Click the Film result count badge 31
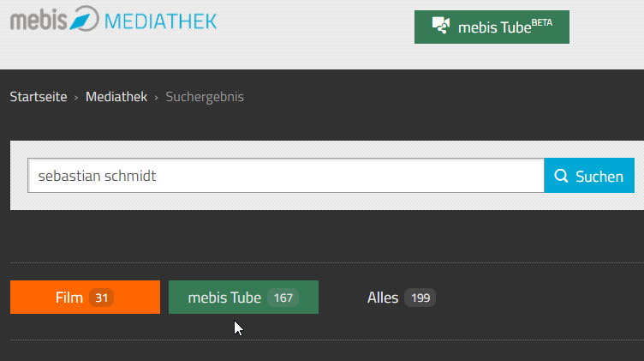The image size is (644, 361). pos(101,298)
